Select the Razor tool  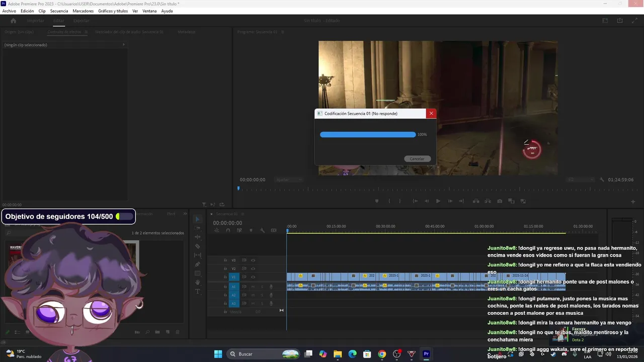click(x=197, y=246)
